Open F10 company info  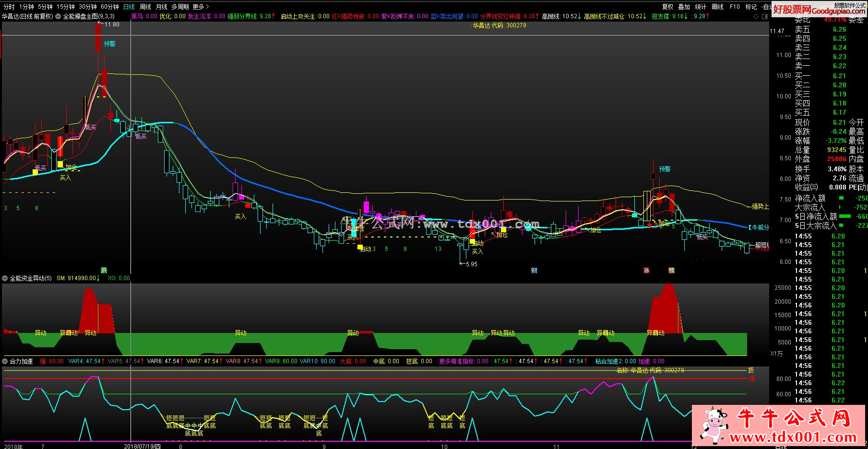[x=735, y=7]
